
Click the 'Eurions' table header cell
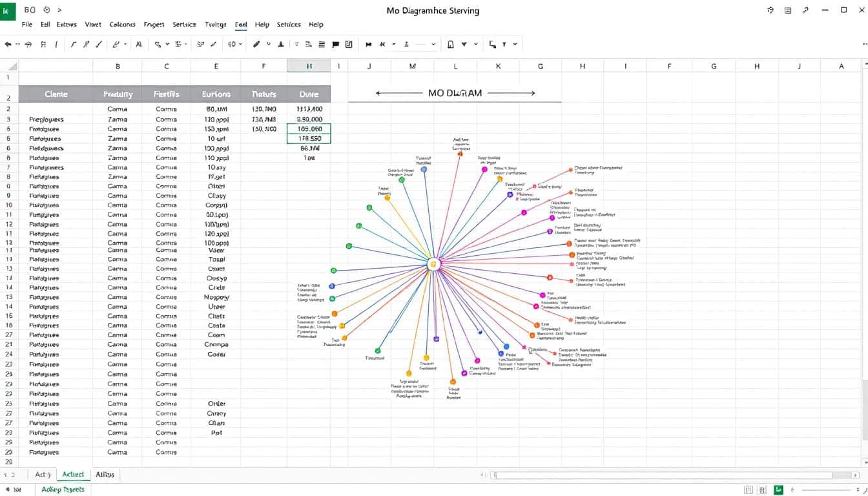(216, 94)
